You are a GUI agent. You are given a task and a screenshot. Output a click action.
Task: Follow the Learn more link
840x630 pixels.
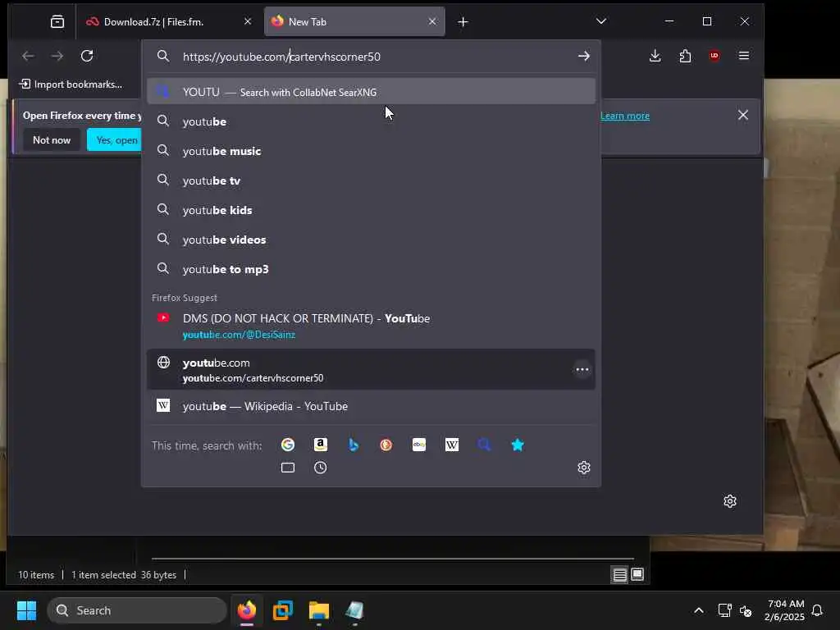tap(624, 116)
